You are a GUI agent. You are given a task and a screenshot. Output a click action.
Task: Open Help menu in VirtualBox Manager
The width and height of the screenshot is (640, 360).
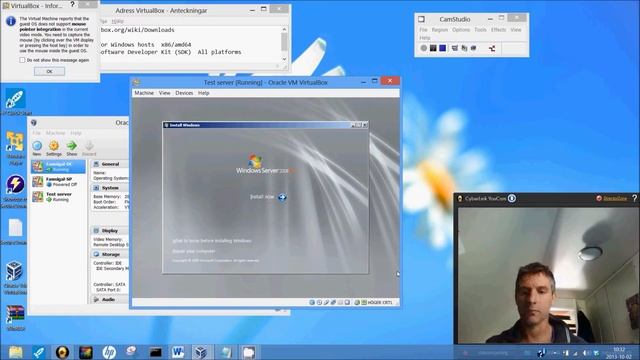click(x=76, y=133)
